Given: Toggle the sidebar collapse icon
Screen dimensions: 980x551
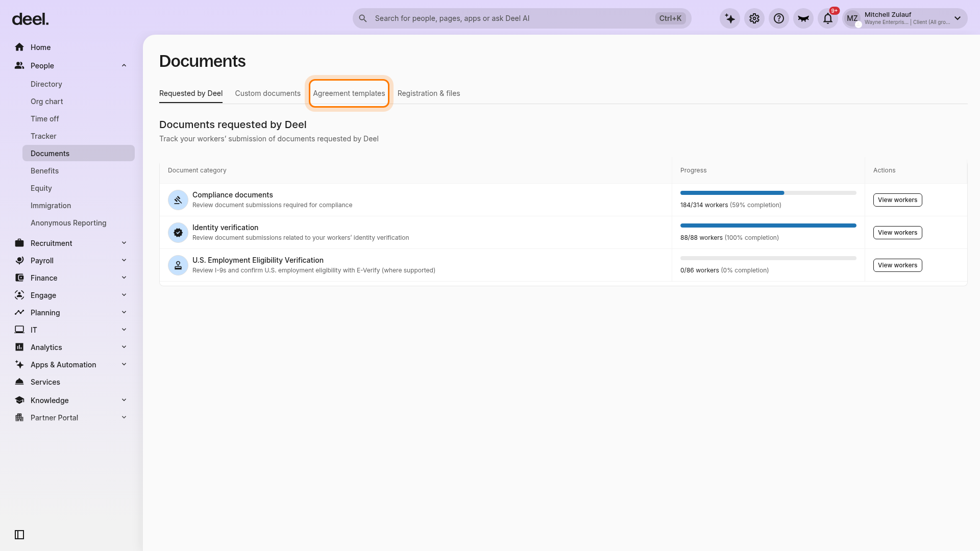Looking at the screenshot, I should tap(19, 535).
